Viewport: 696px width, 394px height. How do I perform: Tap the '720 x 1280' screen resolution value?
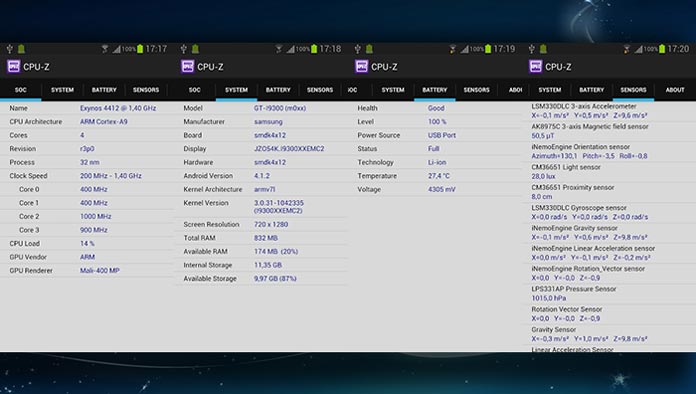(x=271, y=225)
